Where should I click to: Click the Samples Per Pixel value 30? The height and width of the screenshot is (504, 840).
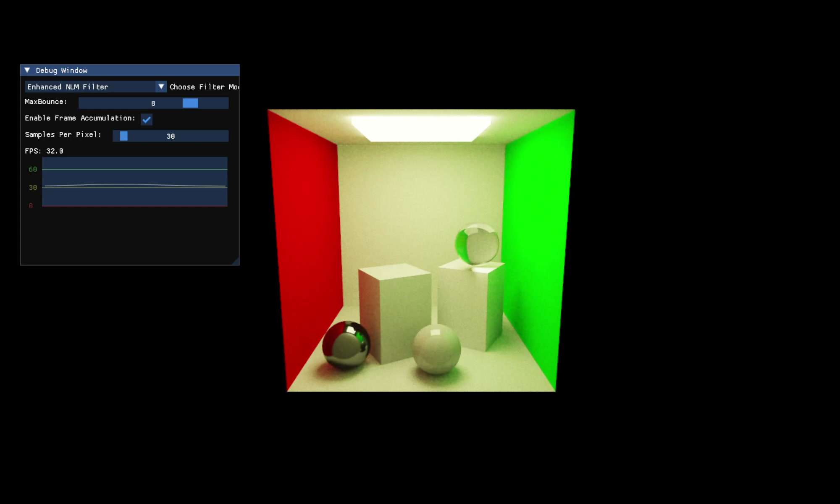pyautogui.click(x=171, y=136)
